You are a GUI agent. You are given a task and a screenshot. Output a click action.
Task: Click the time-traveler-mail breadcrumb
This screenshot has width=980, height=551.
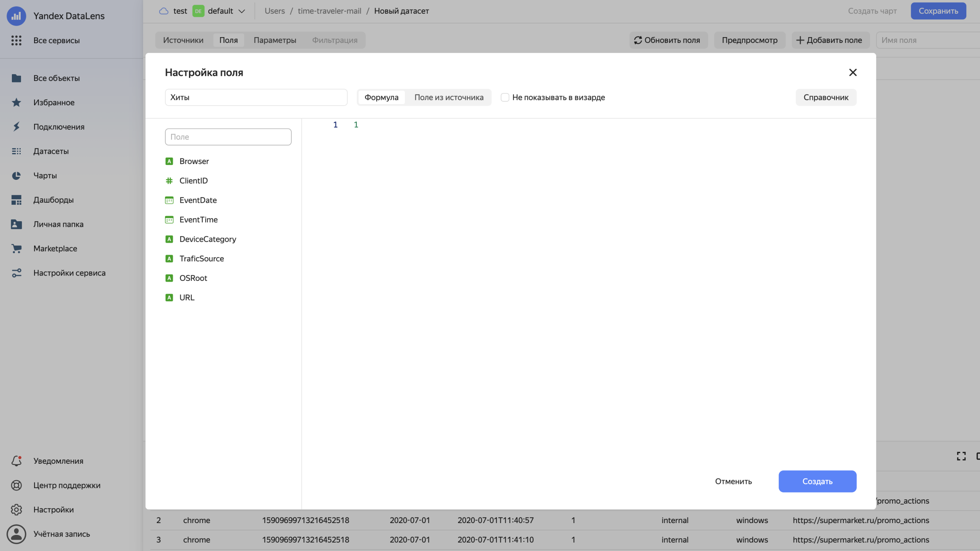tap(329, 11)
